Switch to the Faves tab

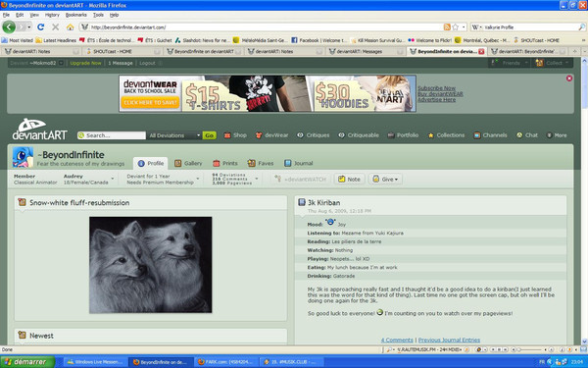click(261, 163)
